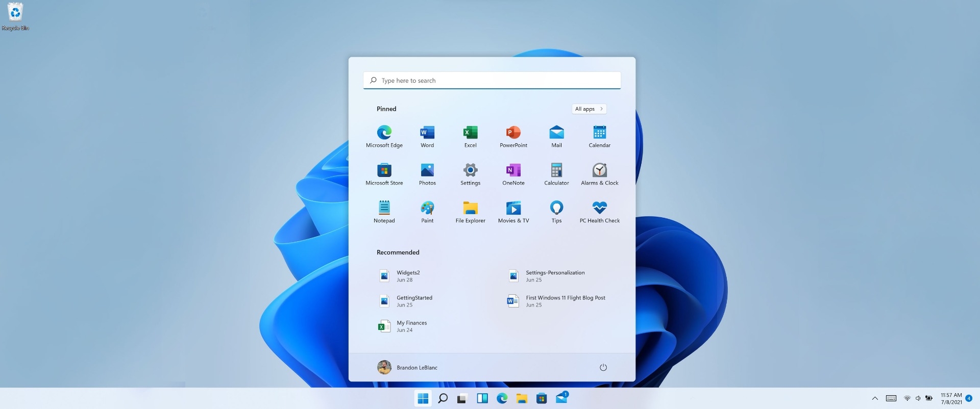The height and width of the screenshot is (409, 980).
Task: Click the volume speaker icon in tray
Action: (918, 398)
